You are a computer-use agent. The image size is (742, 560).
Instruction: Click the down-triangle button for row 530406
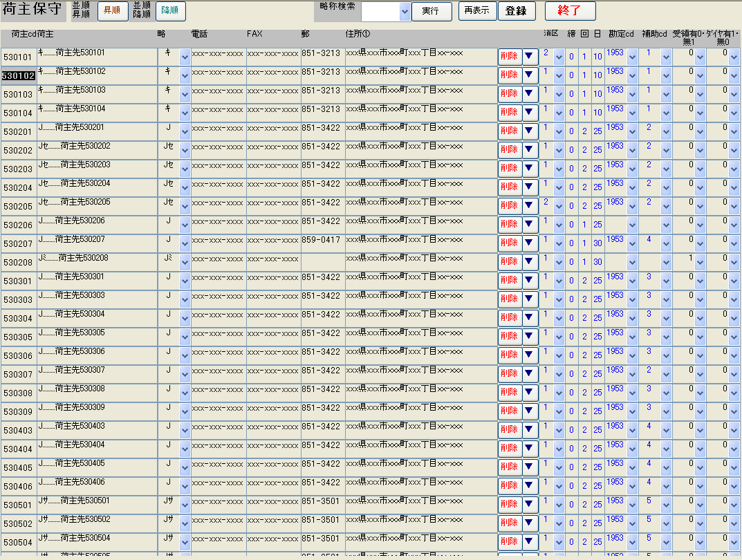point(530,486)
